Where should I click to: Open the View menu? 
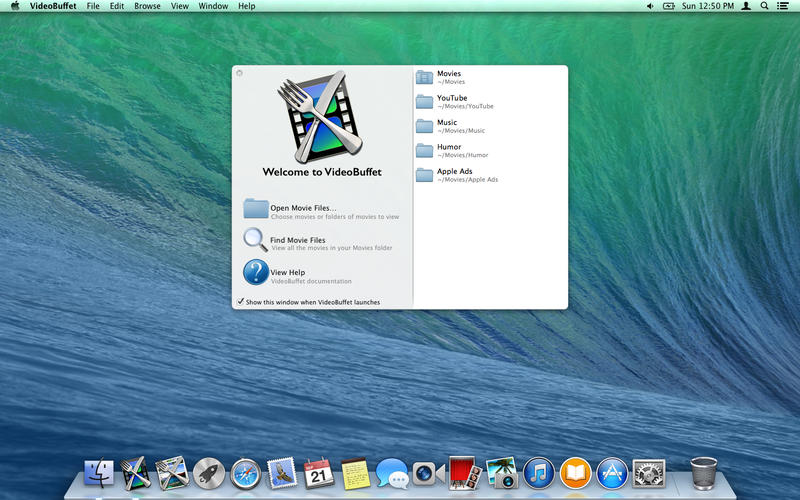tap(180, 6)
